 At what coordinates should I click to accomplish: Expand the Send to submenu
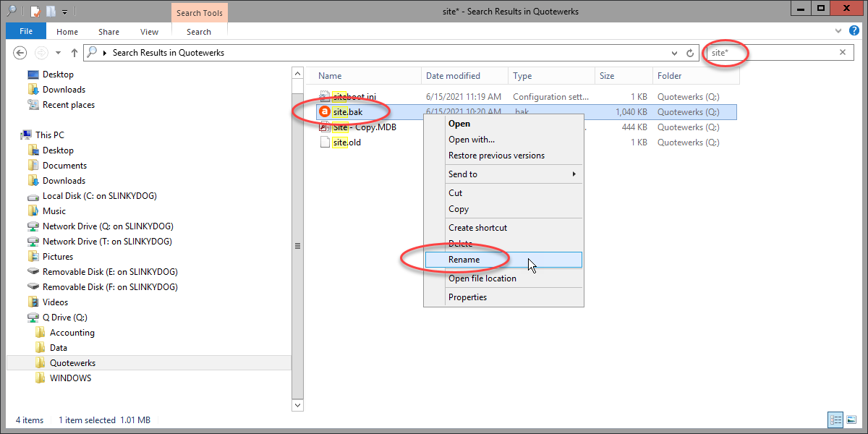click(503, 174)
